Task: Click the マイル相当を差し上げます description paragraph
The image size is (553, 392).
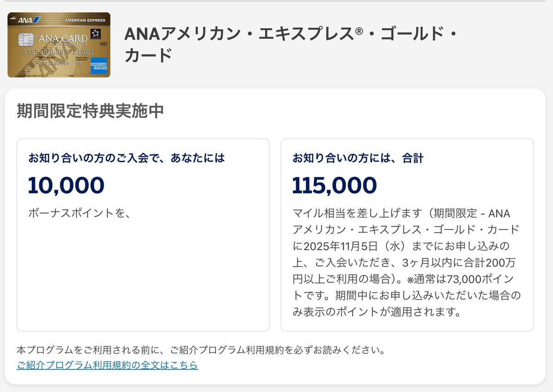Action: click(406, 263)
